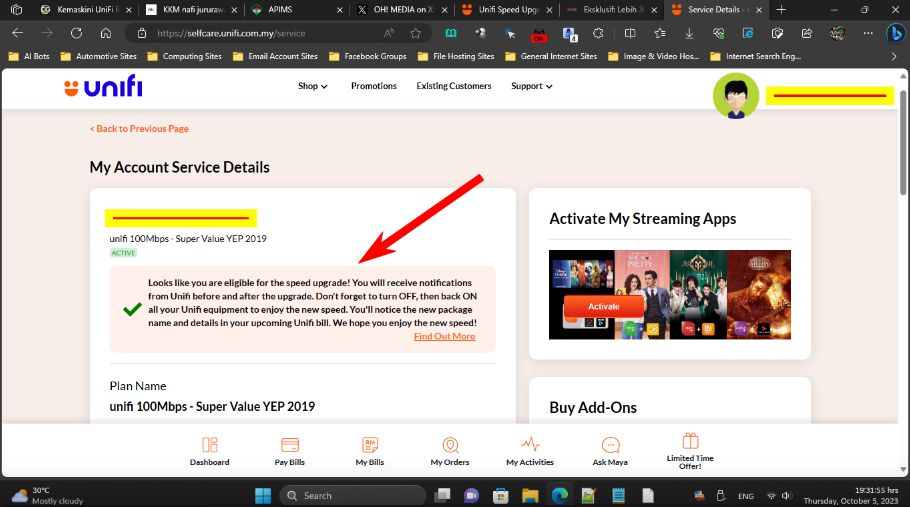
Task: Click the Back to Previous Page link
Action: pyautogui.click(x=139, y=129)
